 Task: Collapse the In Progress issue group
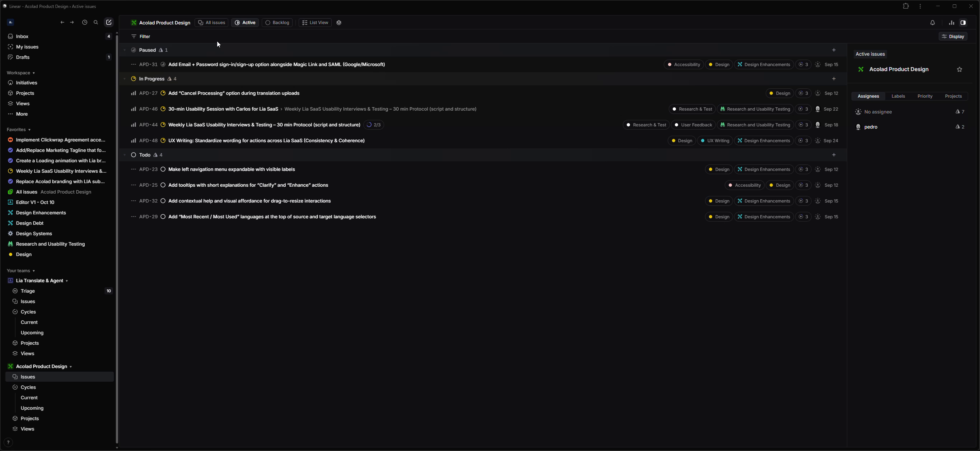[x=125, y=79]
